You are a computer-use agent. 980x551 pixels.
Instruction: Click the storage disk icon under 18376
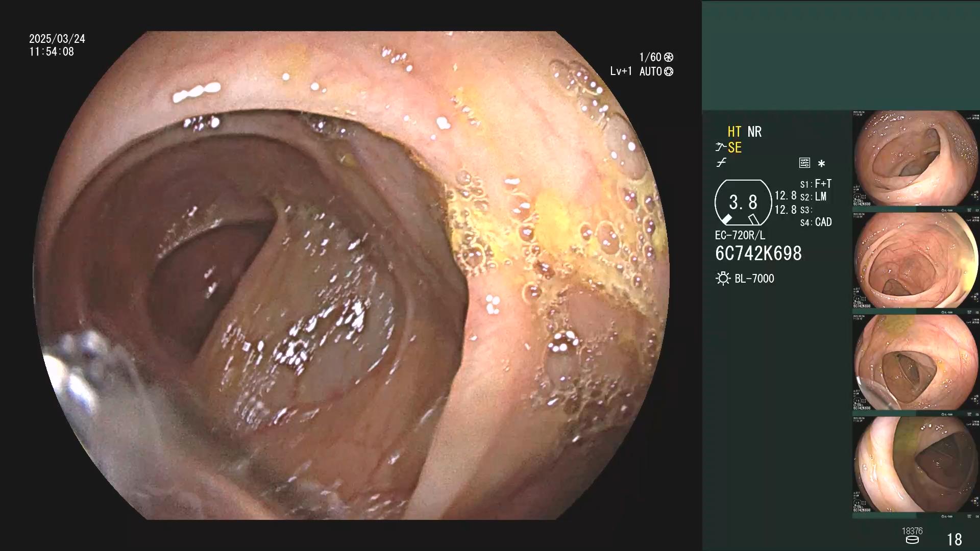[912, 540]
